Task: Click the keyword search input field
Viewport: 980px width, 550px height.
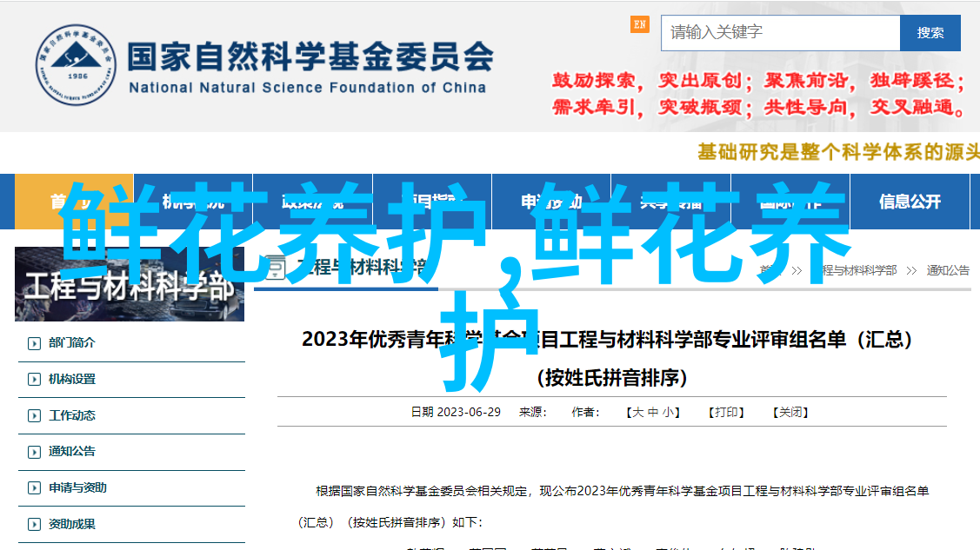Action: click(x=780, y=32)
